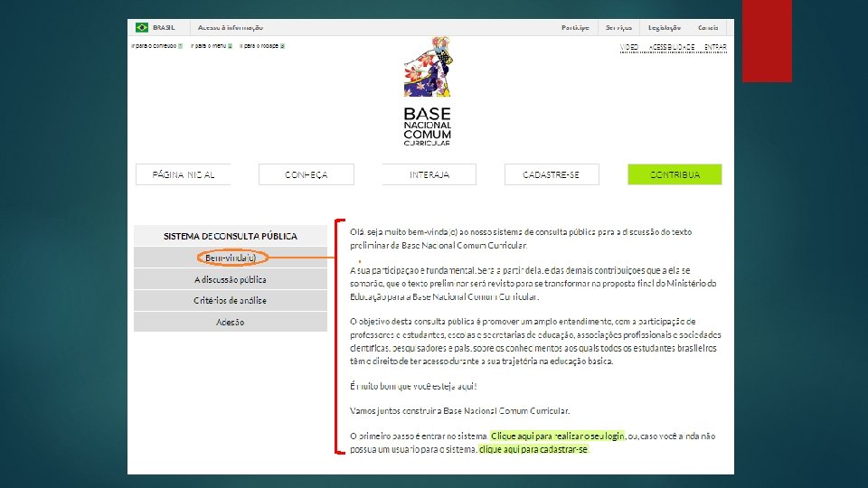Click the Base Nacional Comum Curricular logo

pyautogui.click(x=427, y=91)
